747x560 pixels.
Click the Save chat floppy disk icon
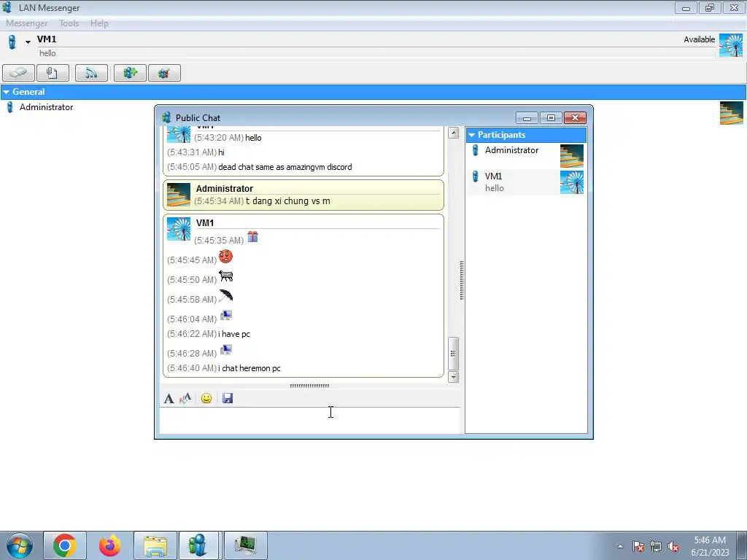pyautogui.click(x=228, y=398)
